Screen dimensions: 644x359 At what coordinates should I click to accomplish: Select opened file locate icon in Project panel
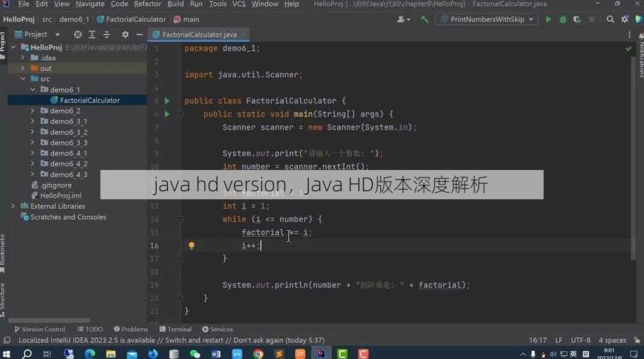78,34
